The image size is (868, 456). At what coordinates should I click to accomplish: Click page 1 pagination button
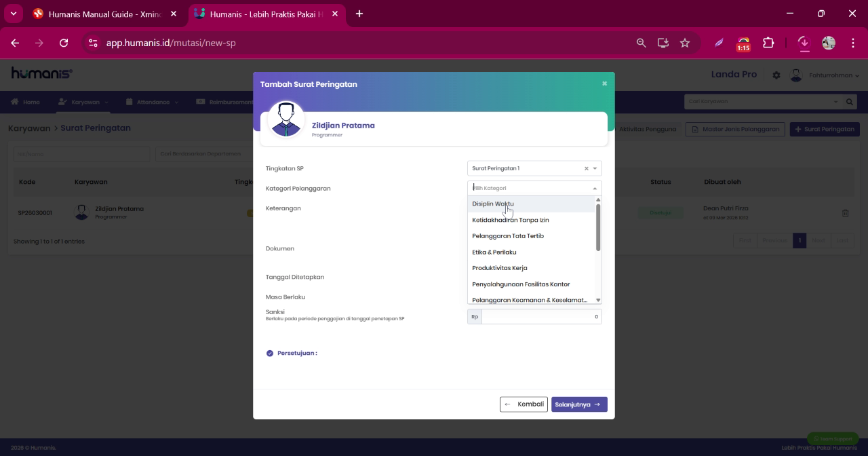click(x=800, y=241)
